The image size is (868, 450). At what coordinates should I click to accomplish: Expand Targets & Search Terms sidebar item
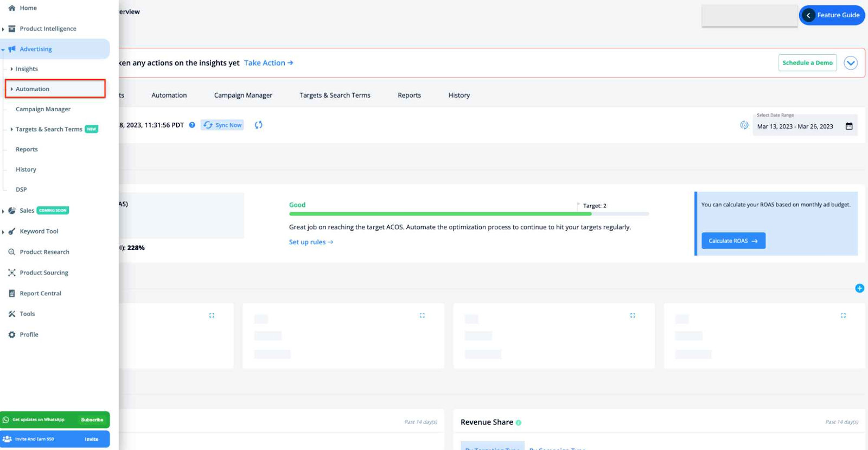point(12,129)
